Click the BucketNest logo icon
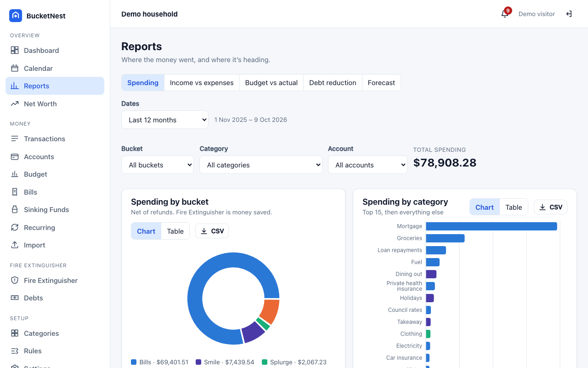The width and height of the screenshot is (588, 368). [16, 16]
